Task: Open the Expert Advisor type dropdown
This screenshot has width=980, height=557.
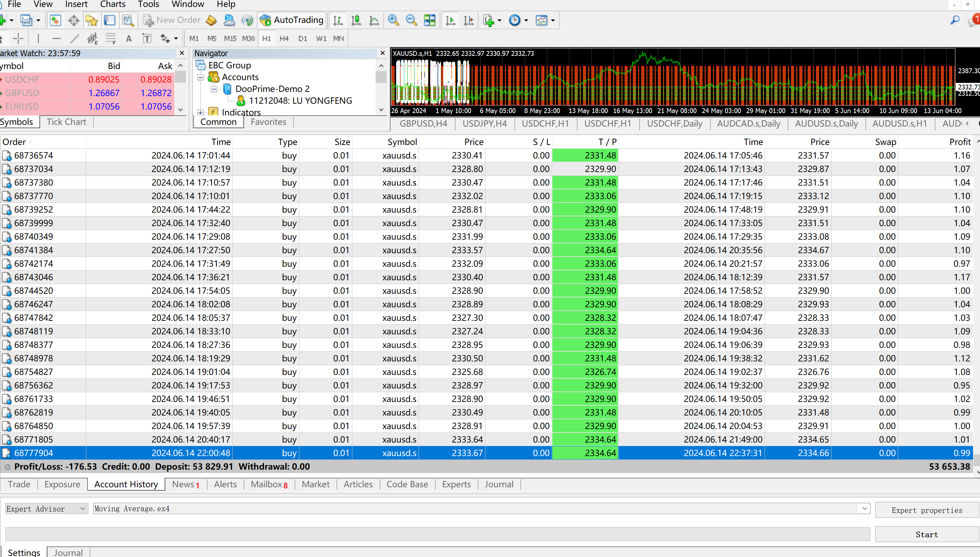Action: [46, 508]
